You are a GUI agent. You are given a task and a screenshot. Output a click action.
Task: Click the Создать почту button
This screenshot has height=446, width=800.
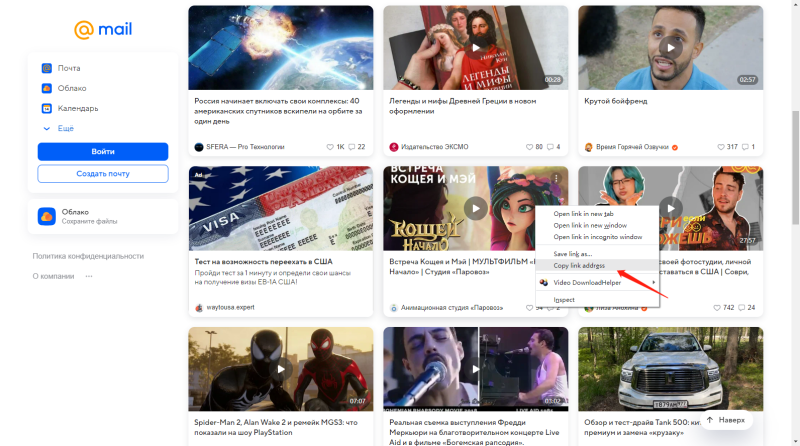(x=103, y=174)
